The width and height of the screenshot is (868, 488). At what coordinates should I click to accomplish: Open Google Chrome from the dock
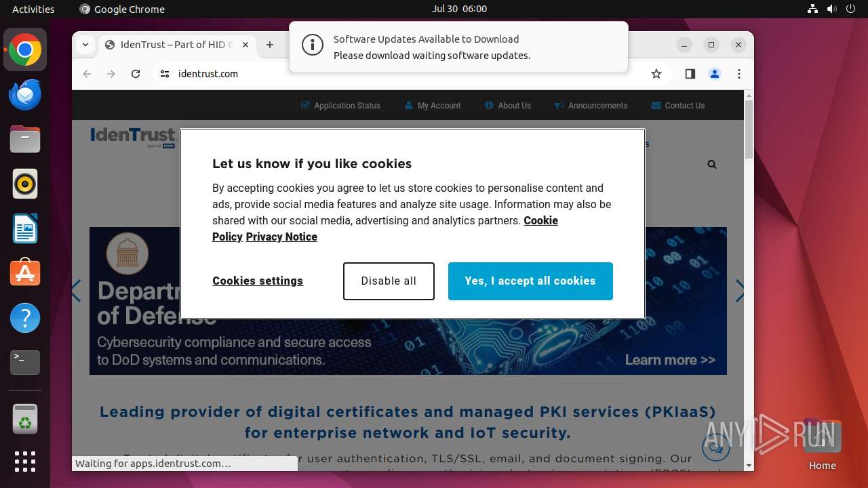25,50
